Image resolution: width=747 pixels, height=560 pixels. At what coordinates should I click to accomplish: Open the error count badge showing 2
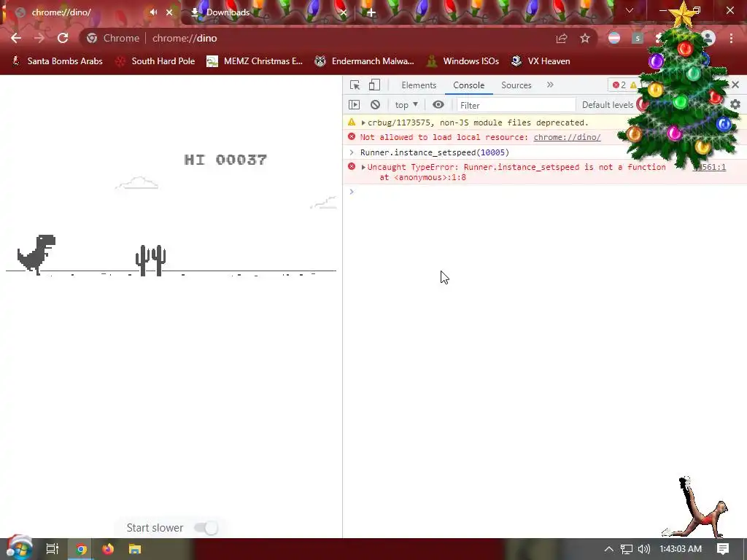click(x=619, y=85)
